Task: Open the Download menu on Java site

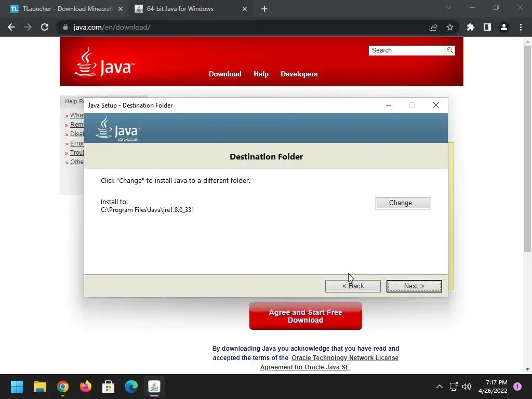Action: (225, 74)
